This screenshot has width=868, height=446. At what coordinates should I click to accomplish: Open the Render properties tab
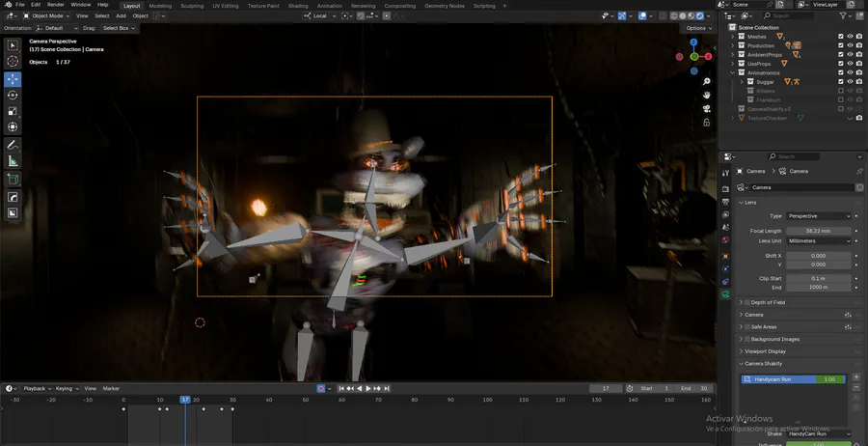coord(725,189)
